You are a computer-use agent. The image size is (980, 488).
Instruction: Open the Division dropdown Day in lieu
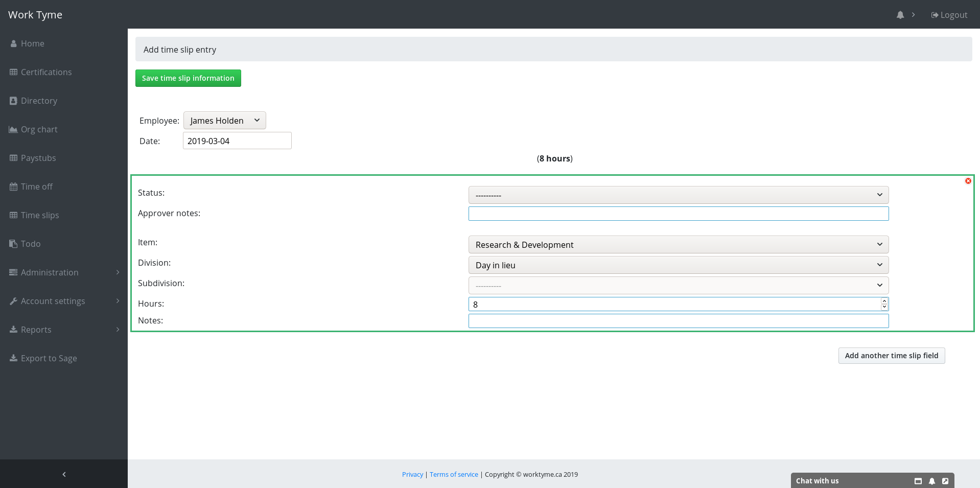[678, 265]
